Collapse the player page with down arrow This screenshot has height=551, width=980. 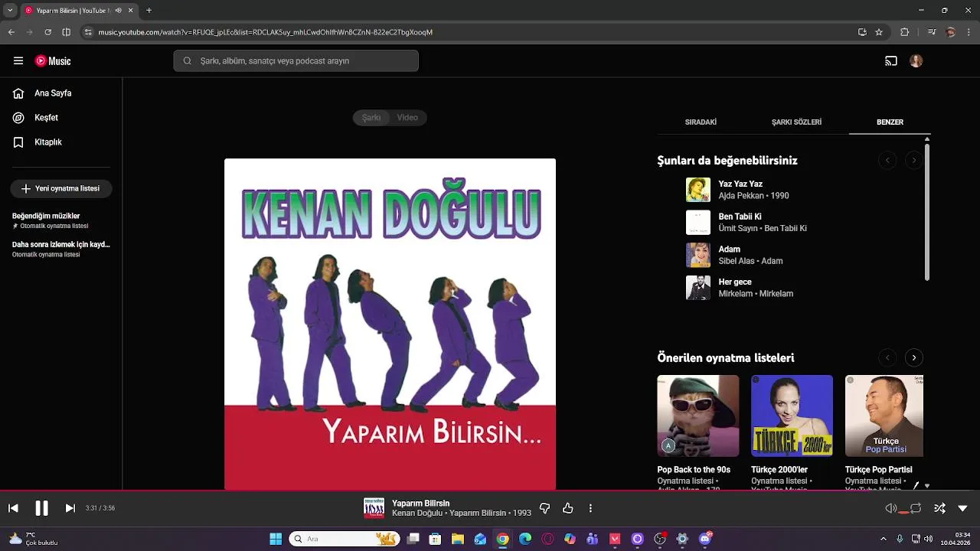click(963, 508)
